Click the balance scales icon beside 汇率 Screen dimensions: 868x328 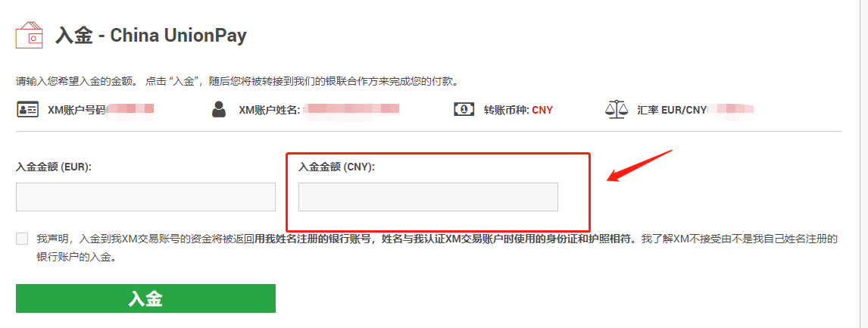(x=617, y=109)
